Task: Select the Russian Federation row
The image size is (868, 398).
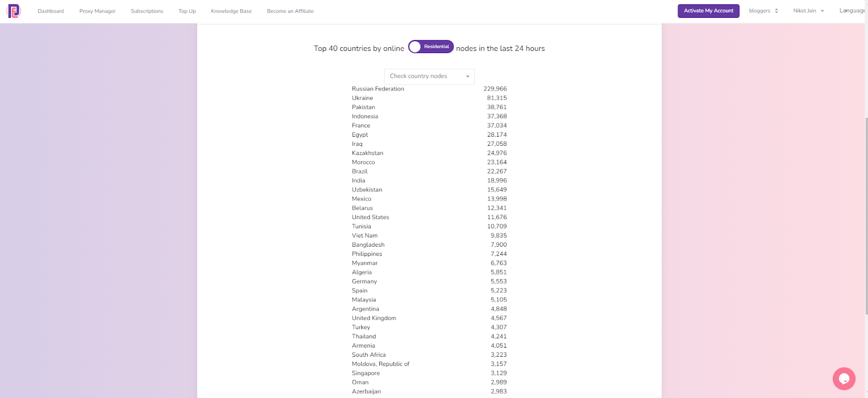Action: [378, 89]
